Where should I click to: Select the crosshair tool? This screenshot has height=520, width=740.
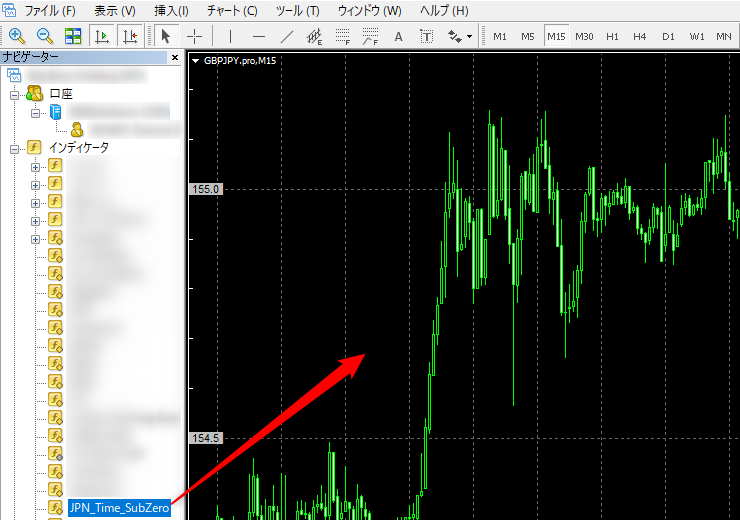pos(194,36)
